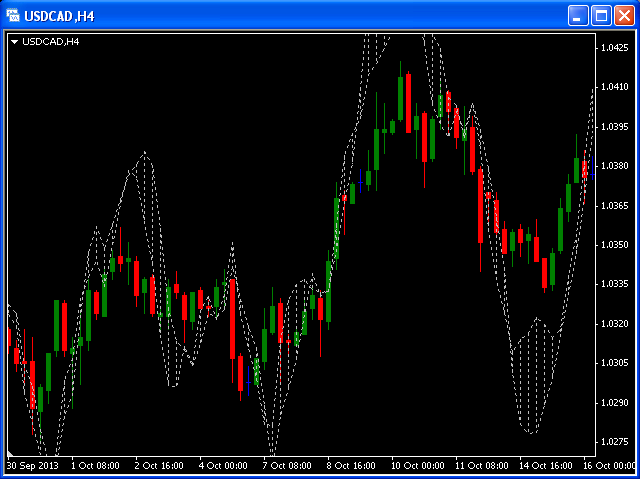Click the 1.0380 price level label
The width and height of the screenshot is (640, 480).
click(x=615, y=166)
